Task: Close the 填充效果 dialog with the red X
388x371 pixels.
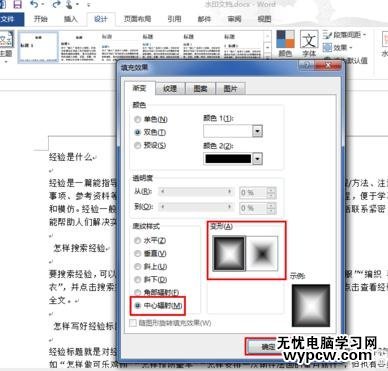Action: tap(328, 66)
